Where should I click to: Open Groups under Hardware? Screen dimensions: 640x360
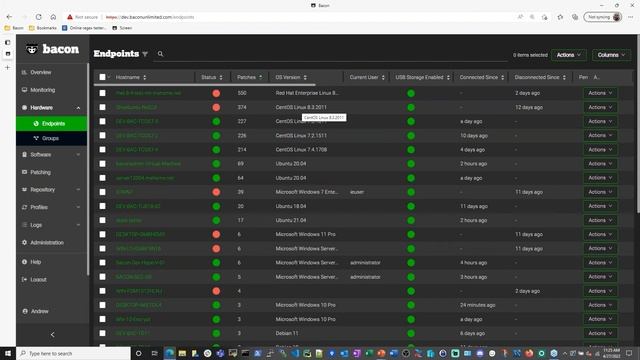(52, 138)
